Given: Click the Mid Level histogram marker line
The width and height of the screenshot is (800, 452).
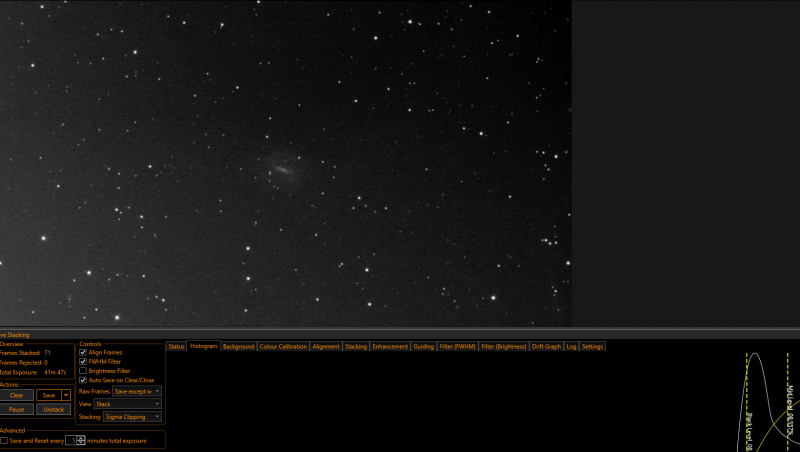Looking at the screenshot, I should tap(788, 402).
